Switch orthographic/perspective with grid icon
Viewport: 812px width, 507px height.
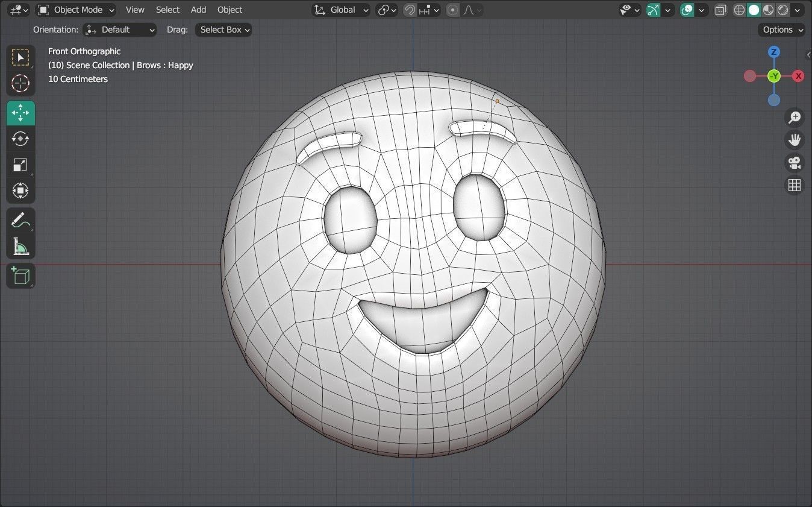pyautogui.click(x=795, y=185)
